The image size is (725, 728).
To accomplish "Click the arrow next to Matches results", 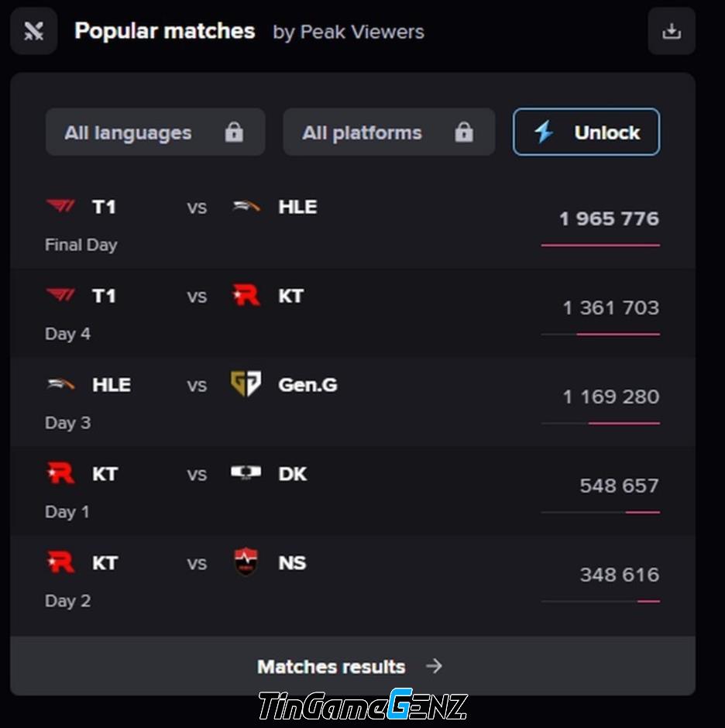I will pyautogui.click(x=435, y=666).
